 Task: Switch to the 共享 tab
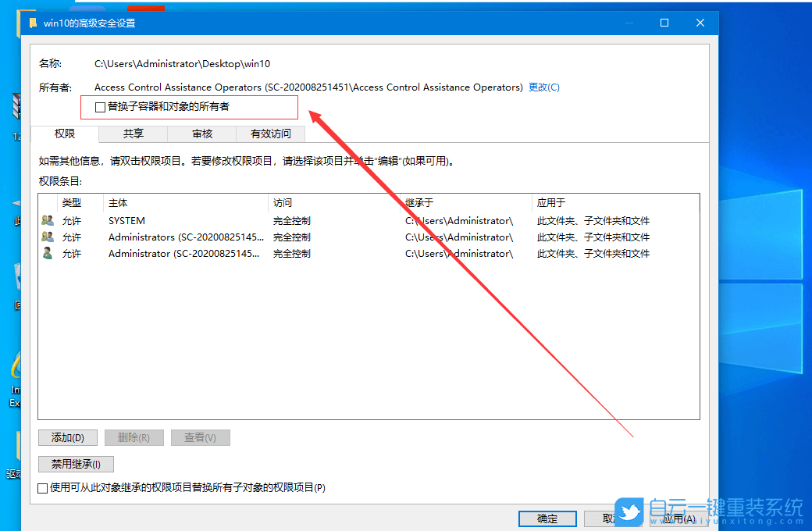(132, 134)
